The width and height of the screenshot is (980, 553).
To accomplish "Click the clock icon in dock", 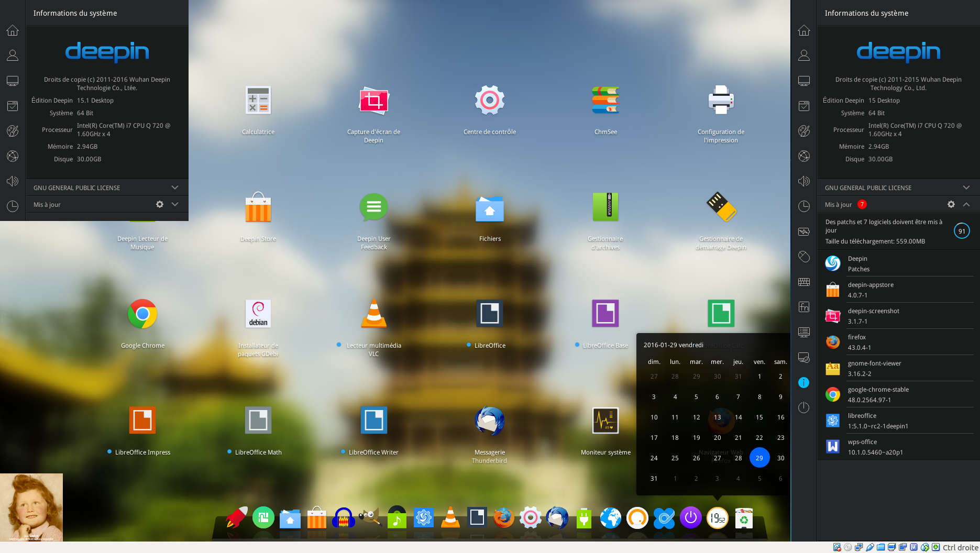I will point(717,518).
